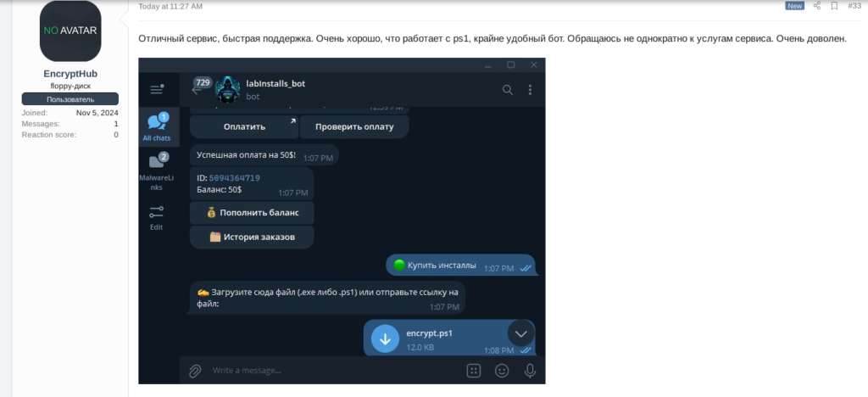Click the Проверить оплату button

tap(354, 126)
